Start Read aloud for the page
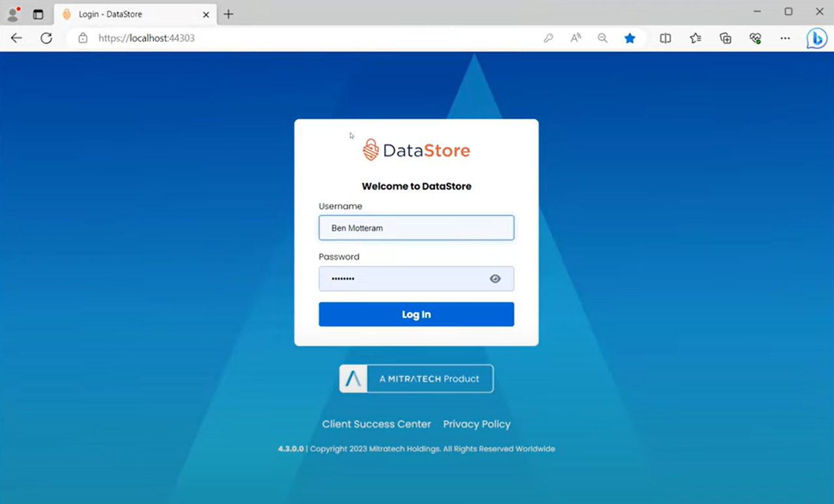Image resolution: width=834 pixels, height=504 pixels. pos(575,38)
